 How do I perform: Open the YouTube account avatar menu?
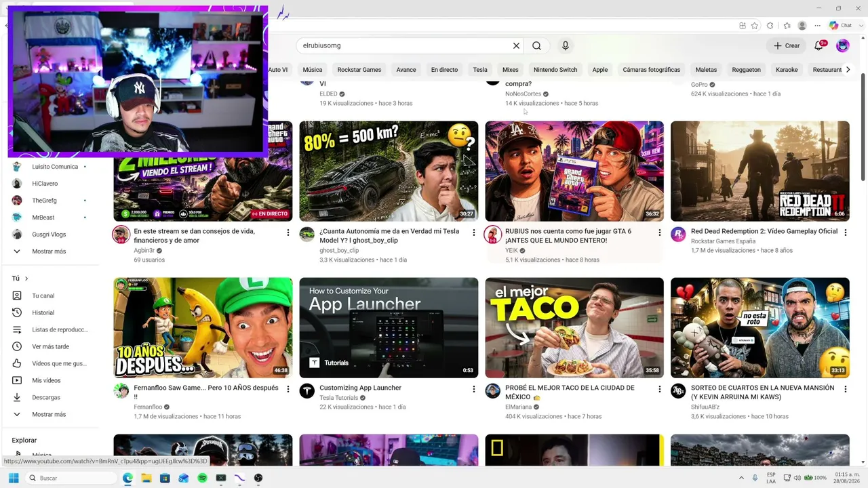click(x=843, y=45)
